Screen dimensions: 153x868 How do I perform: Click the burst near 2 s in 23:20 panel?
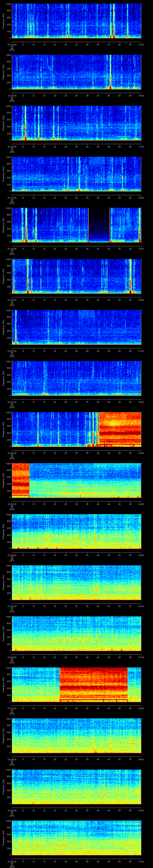pyautogui.click(x=16, y=327)
